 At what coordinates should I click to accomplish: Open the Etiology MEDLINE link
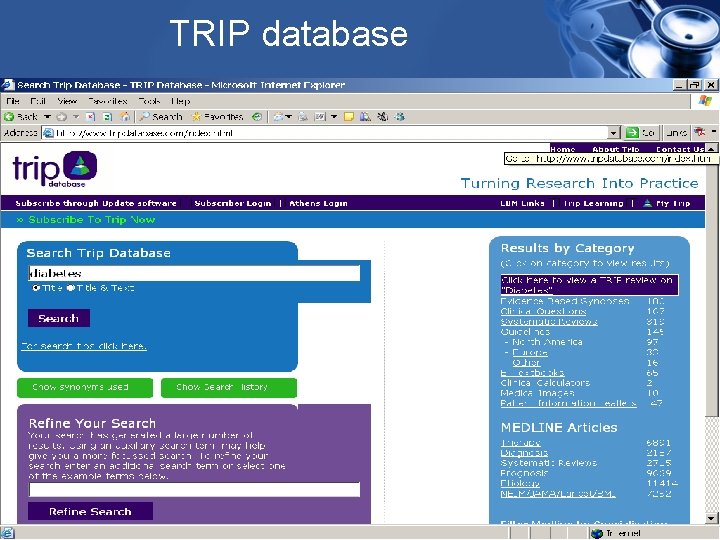point(520,483)
